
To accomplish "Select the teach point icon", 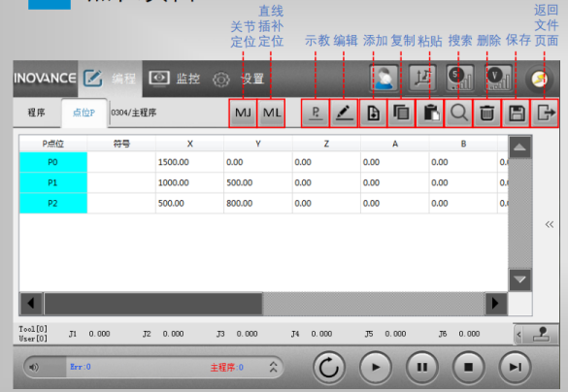I will point(316,113).
